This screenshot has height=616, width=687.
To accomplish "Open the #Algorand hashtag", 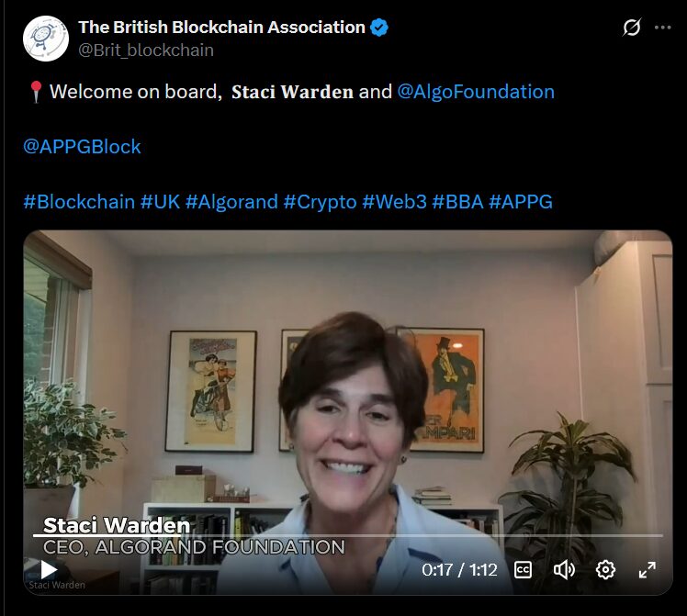I will point(231,202).
